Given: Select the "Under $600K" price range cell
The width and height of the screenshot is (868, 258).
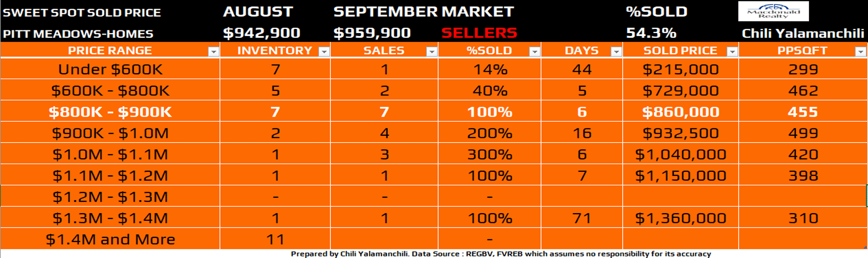Looking at the screenshot, I should tap(110, 69).
